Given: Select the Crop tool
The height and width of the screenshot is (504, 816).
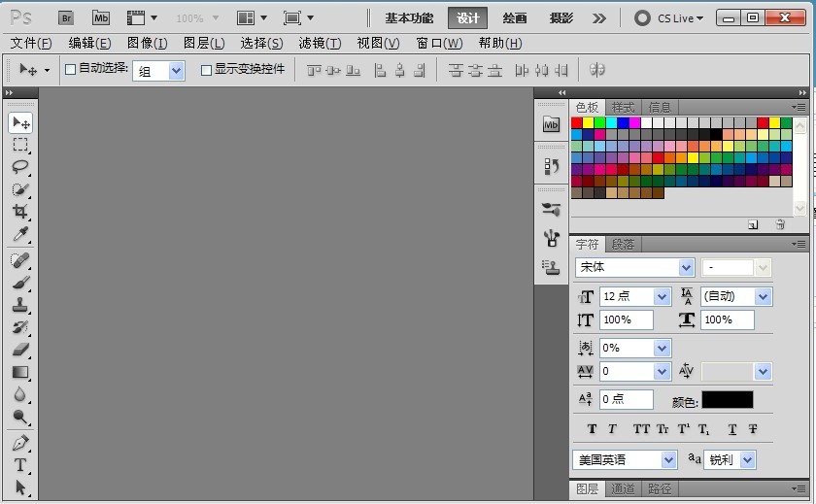Looking at the screenshot, I should click(x=20, y=213).
